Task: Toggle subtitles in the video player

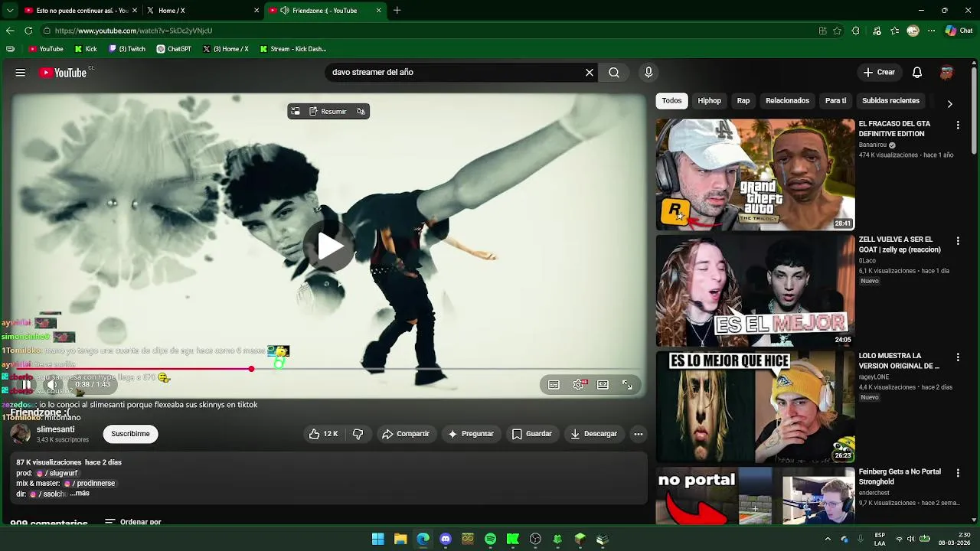Action: (554, 385)
